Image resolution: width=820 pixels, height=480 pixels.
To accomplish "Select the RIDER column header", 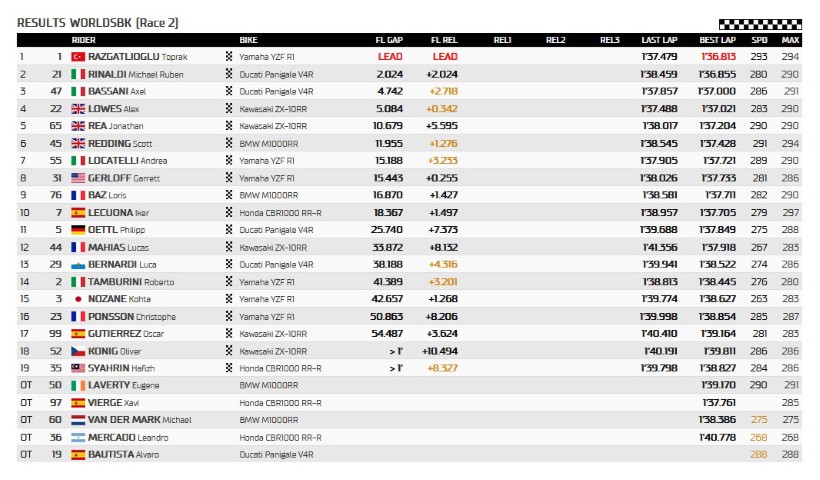I will (82, 40).
